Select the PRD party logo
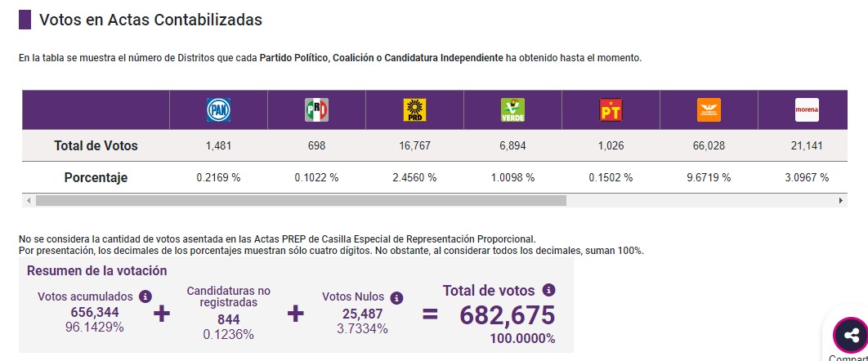868x361 pixels. pyautogui.click(x=414, y=109)
